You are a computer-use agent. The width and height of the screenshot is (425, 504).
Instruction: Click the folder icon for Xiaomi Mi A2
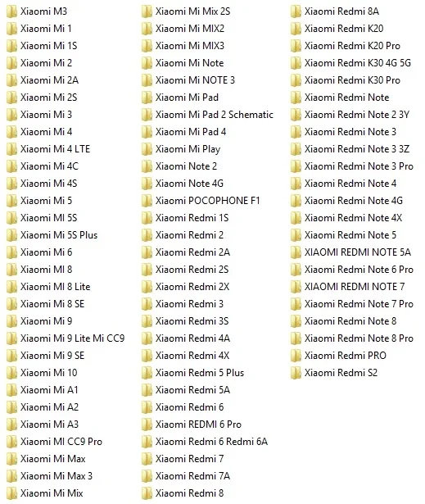pyautogui.click(x=11, y=407)
